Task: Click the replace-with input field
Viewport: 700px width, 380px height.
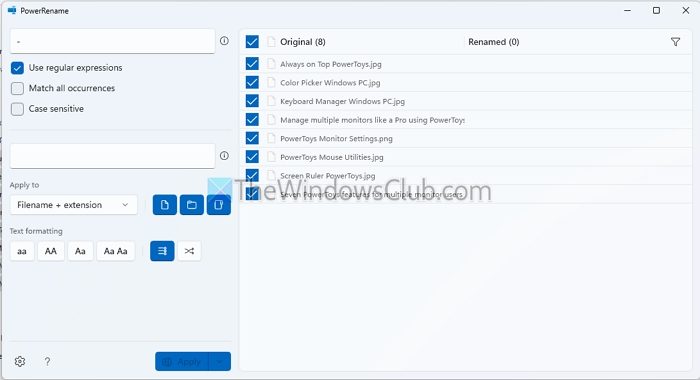Action: tap(112, 156)
